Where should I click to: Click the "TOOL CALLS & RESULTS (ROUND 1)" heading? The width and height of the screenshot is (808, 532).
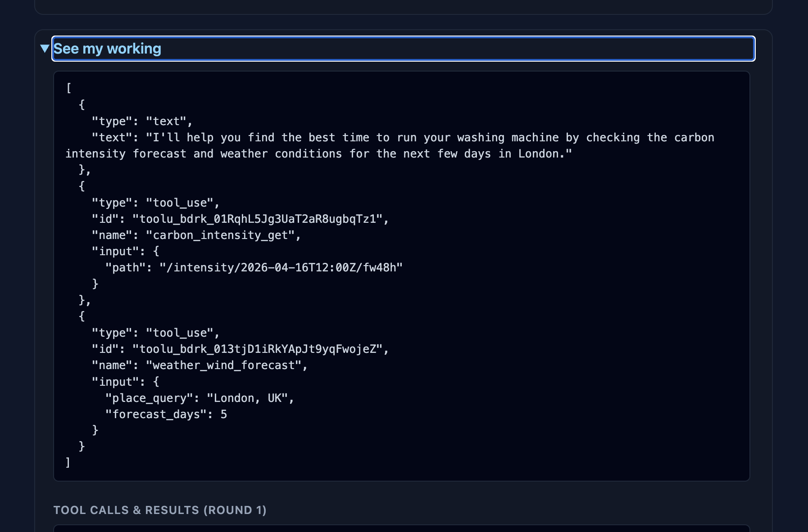[x=160, y=510]
